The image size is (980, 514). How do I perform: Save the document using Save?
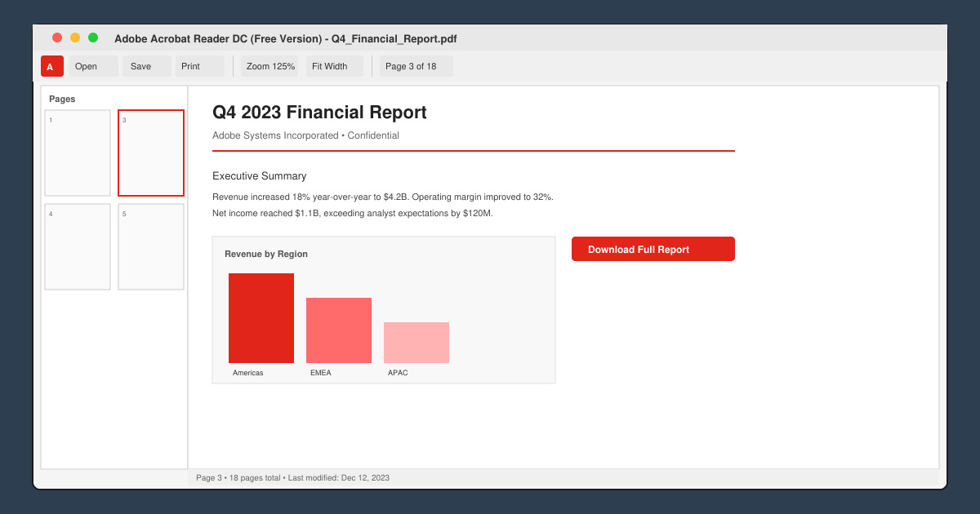(147, 66)
